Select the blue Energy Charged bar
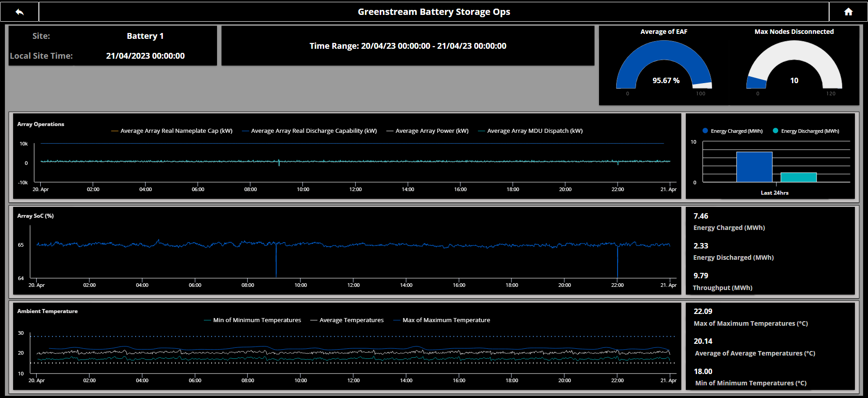The height and width of the screenshot is (398, 868). (754, 167)
